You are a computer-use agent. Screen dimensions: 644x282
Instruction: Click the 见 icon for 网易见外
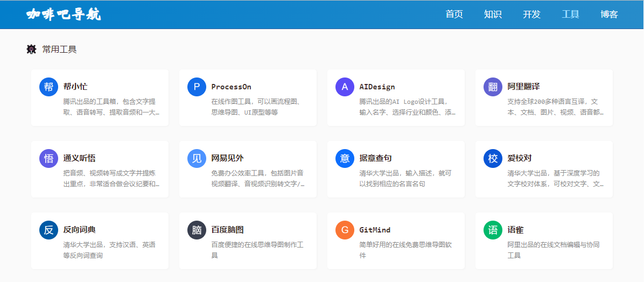click(197, 158)
